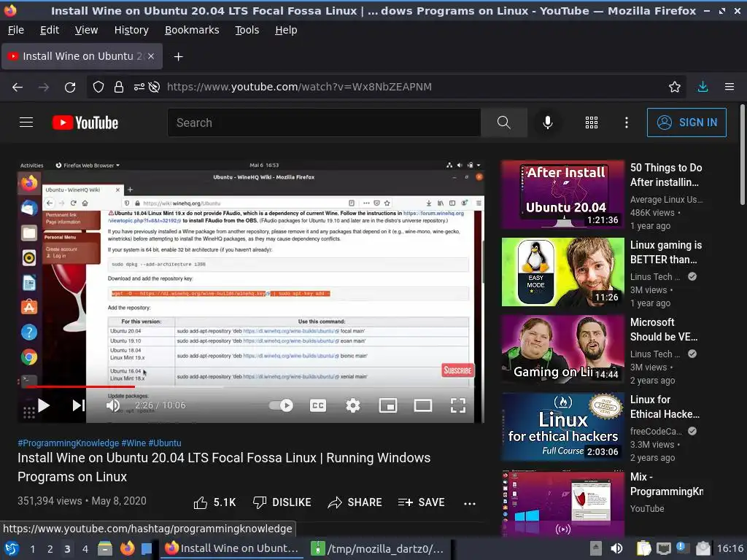Open video settings gear
The image size is (747, 560).
coord(353,405)
